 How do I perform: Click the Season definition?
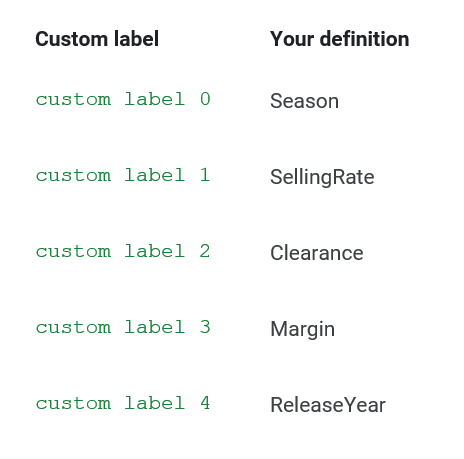[304, 101]
